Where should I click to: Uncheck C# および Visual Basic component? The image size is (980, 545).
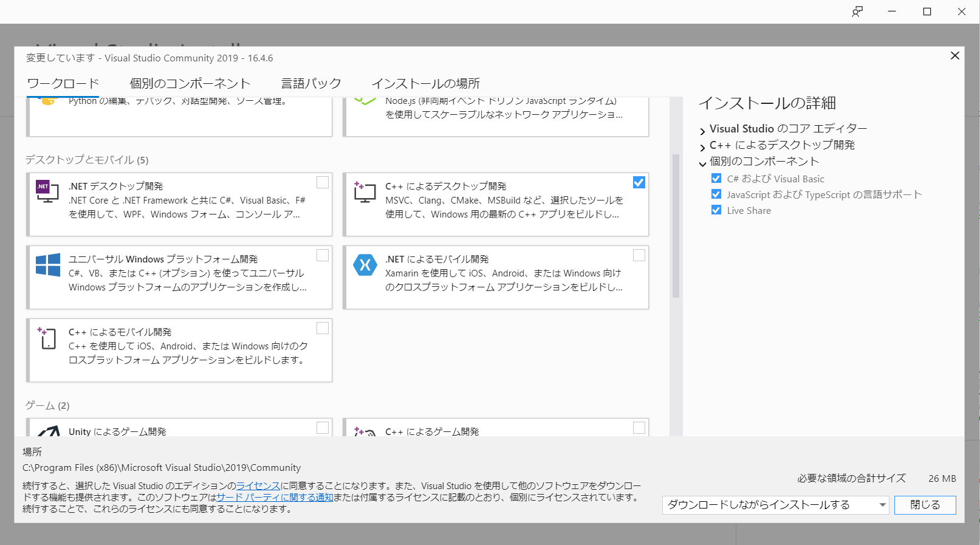[716, 179]
